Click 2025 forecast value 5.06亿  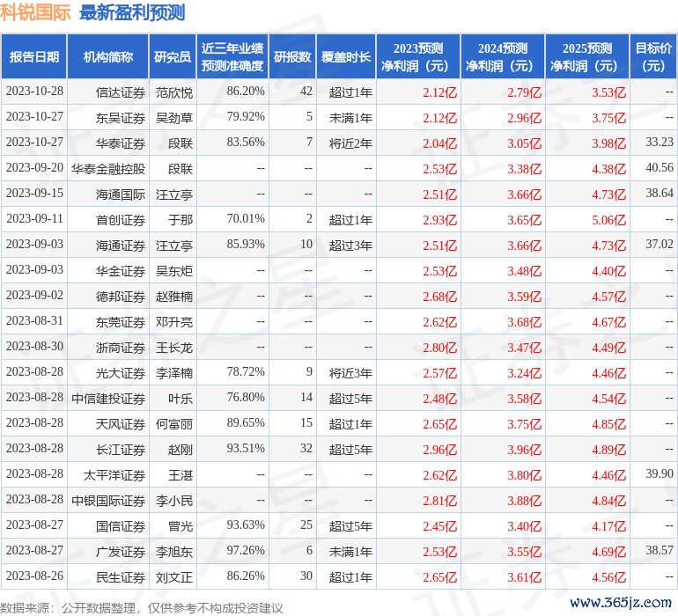coord(608,220)
